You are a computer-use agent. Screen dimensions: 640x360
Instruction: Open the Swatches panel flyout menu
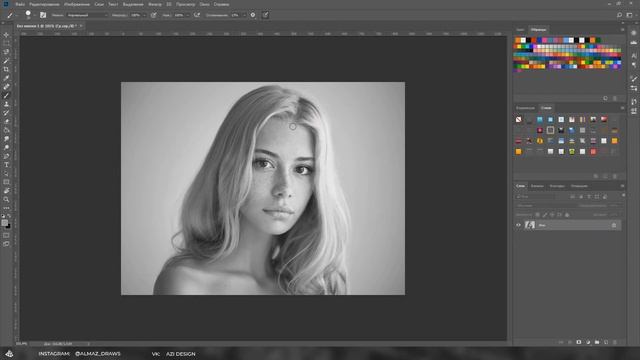click(622, 29)
